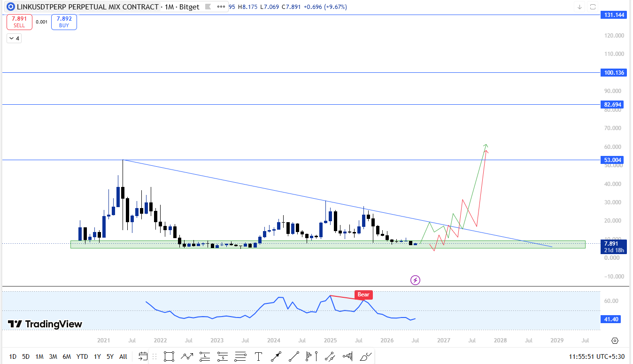Screen dimensions: 633x364
Task: Set time range to 1M
Action: click(39, 356)
